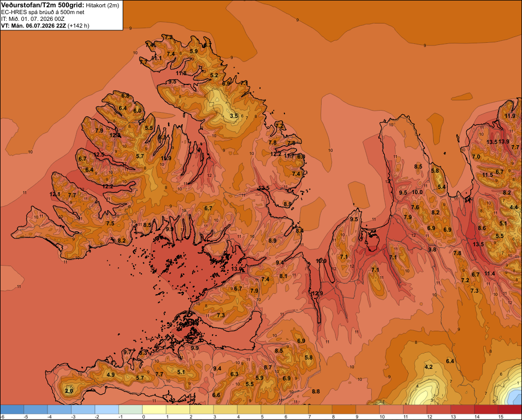Screen dimensions: 522x420
Task: Click the 4.9 temperature label
Action: (111, 375)
